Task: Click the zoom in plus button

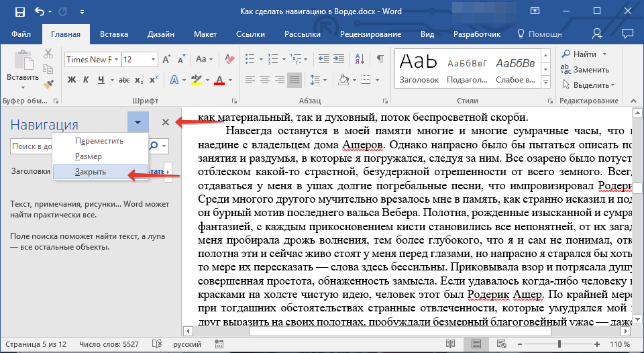Action: [597, 344]
